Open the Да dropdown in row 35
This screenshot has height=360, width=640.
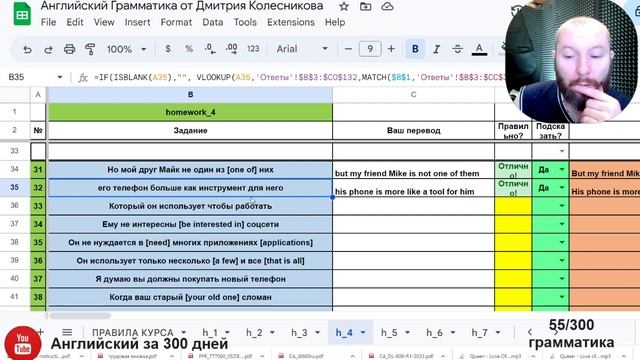[562, 187]
